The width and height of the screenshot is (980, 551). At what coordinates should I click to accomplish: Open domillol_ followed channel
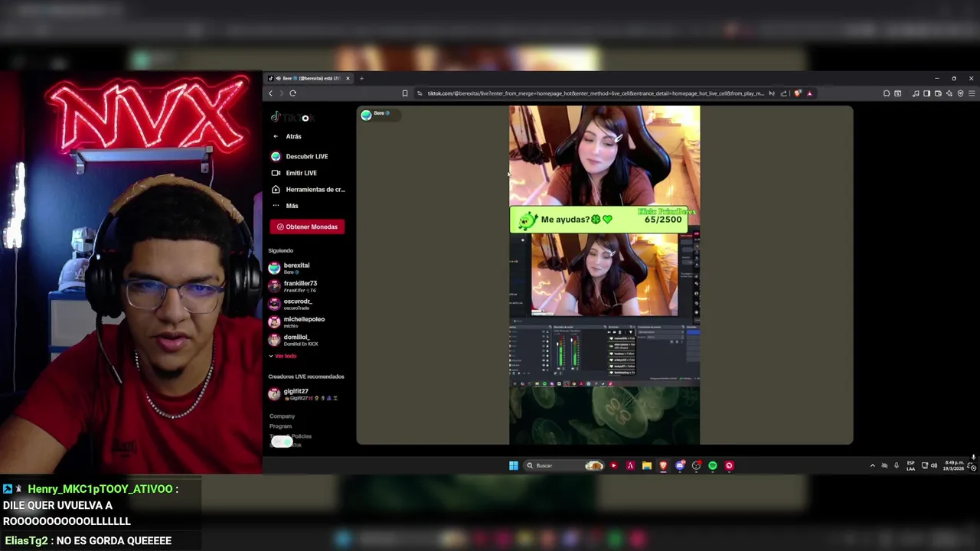(293, 340)
